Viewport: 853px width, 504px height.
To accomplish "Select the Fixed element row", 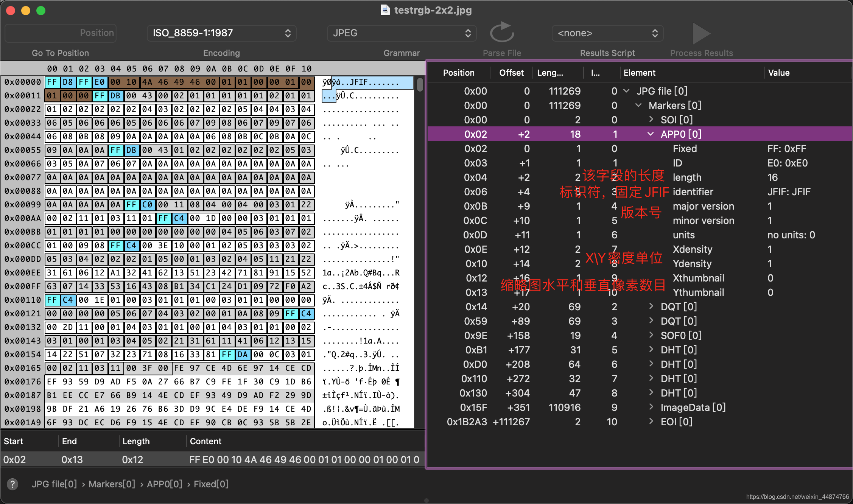I will (640, 149).
